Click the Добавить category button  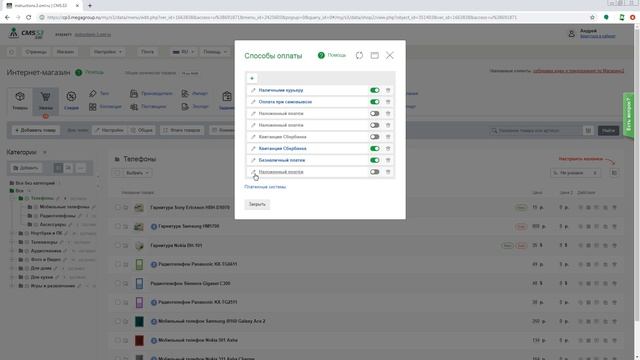tap(26, 168)
